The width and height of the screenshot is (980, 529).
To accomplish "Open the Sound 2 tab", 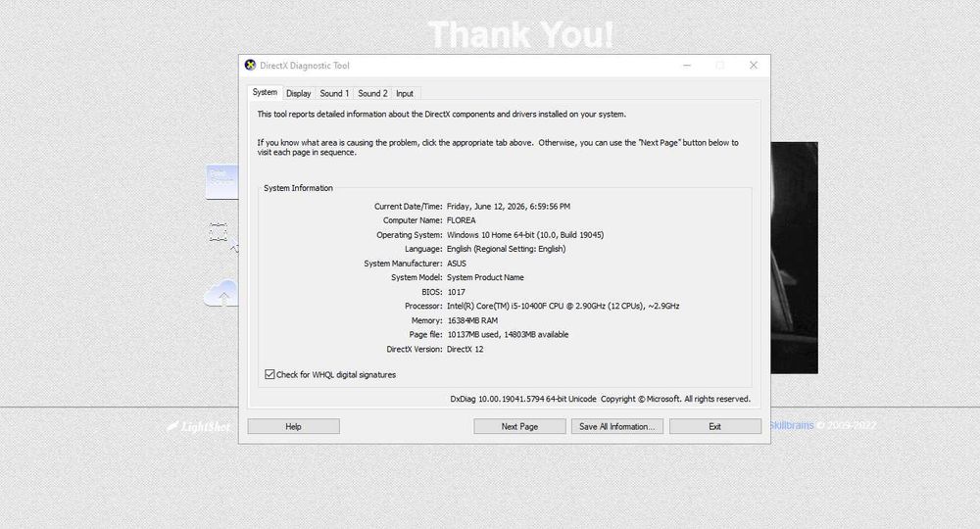I will click(372, 93).
